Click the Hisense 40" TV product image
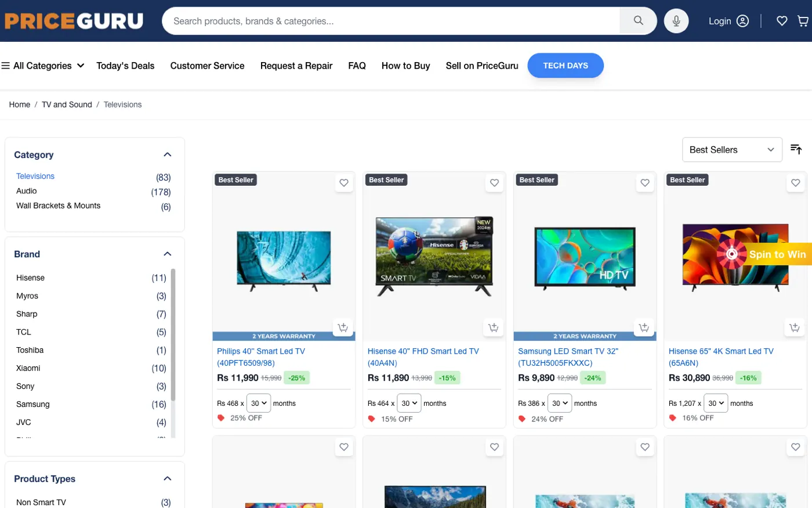This screenshot has height=508, width=812. [x=434, y=256]
